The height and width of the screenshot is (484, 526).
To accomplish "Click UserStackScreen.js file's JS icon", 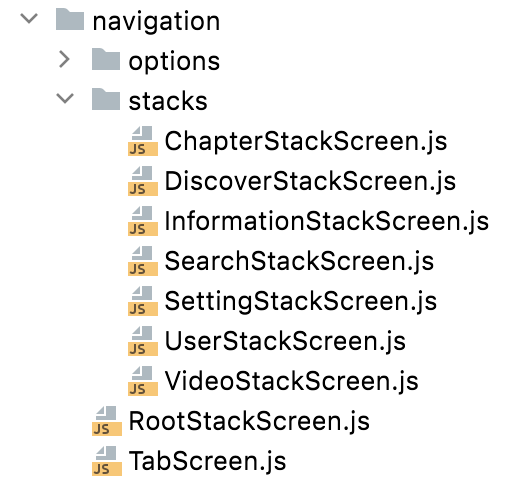I will click(143, 340).
